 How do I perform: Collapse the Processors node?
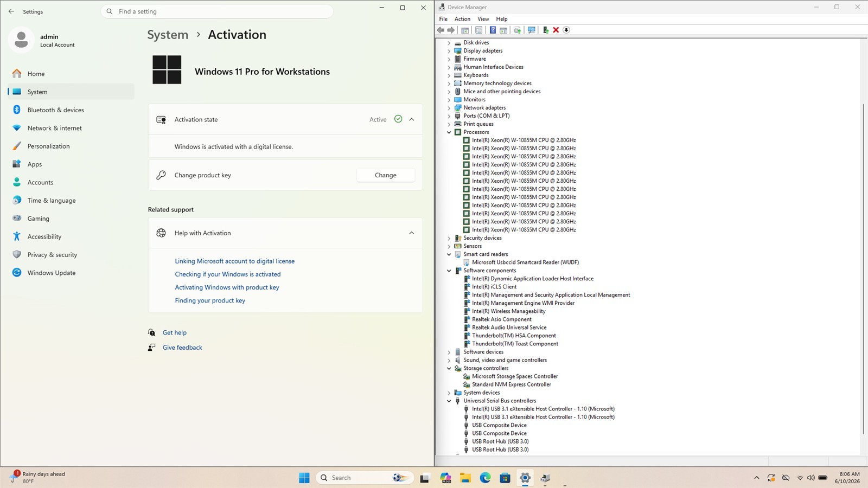[449, 132]
